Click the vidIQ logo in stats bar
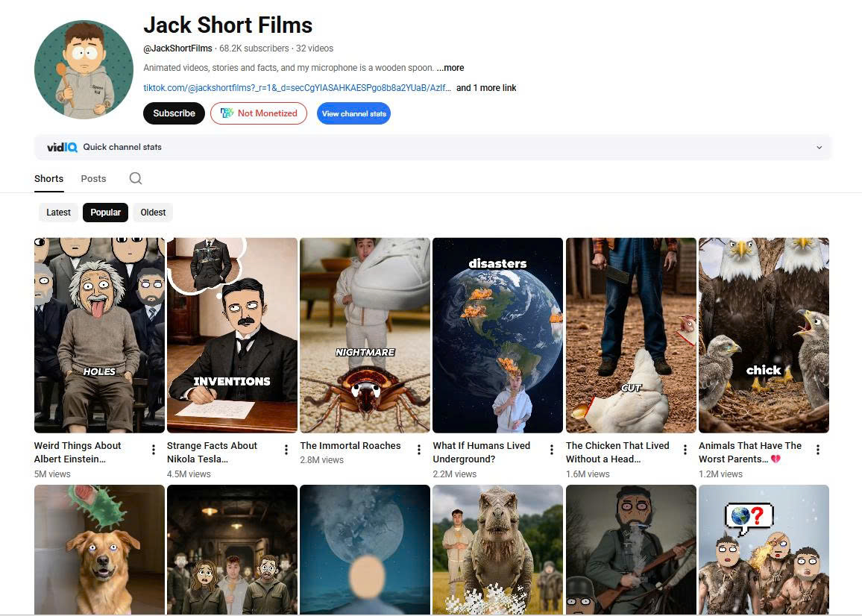862x616 pixels. coord(62,147)
